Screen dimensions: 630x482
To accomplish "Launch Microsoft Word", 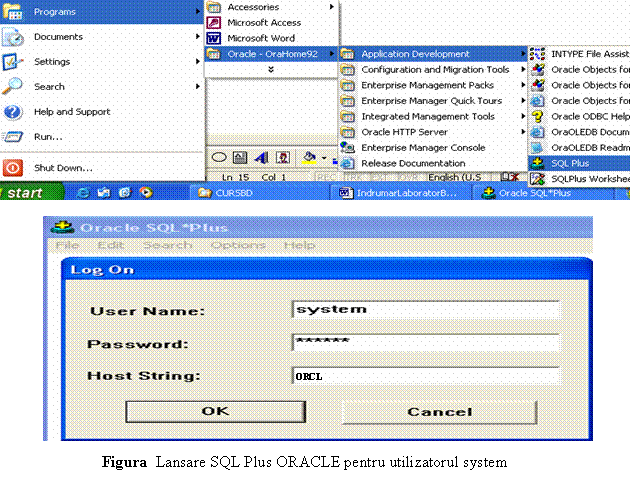I will pos(271,38).
